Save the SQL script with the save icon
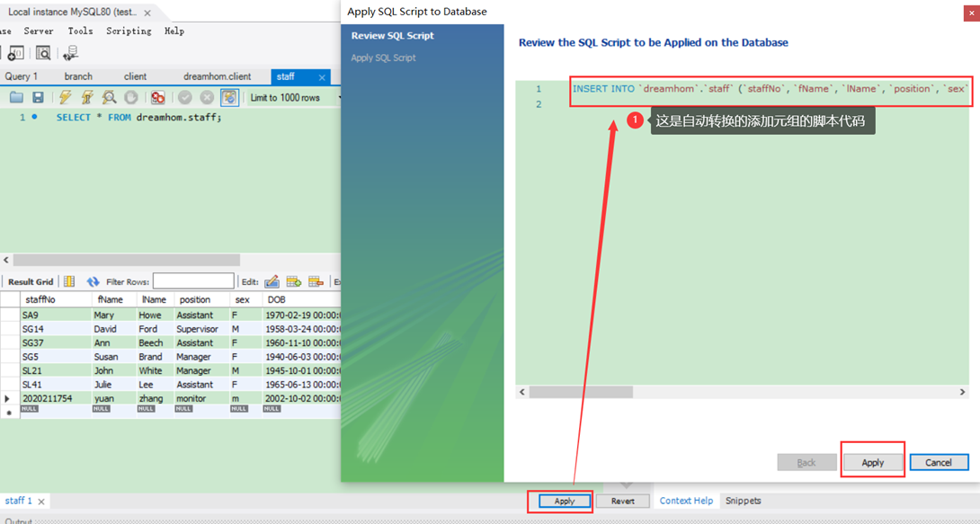Screen dimensions: 980x524 38,97
